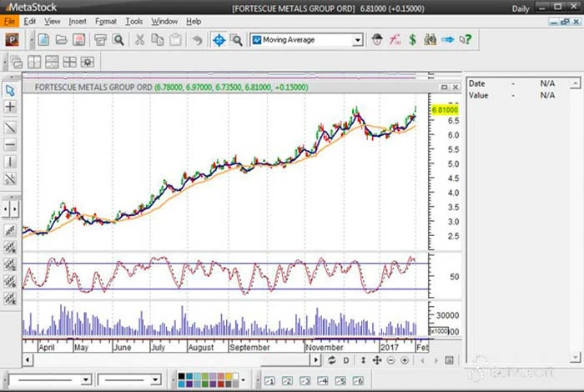The width and height of the screenshot is (584, 392).
Task: Expand the first line style dropdown
Action: [x=86, y=380]
